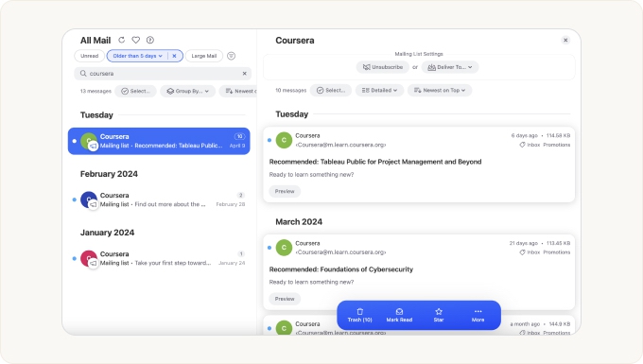Screen dimensions: 643x364
Task: Click the unread dot on January Coursera row
Action: [74, 259]
